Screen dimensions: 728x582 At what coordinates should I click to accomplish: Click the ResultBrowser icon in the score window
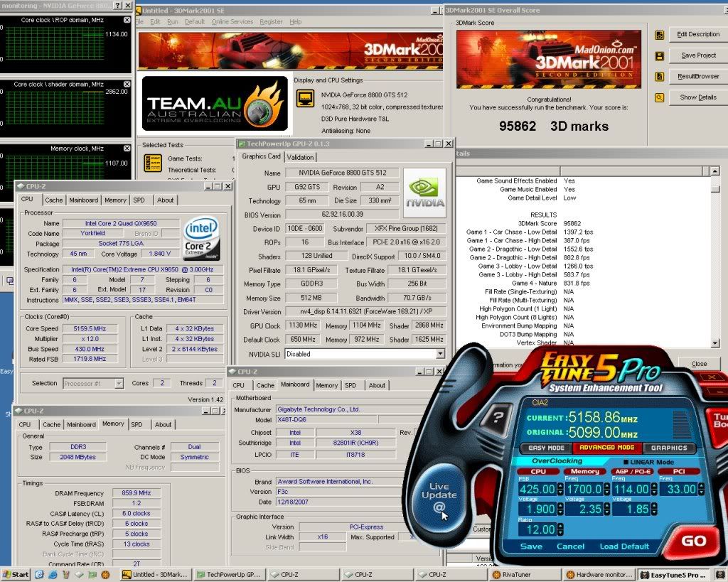[x=659, y=77]
